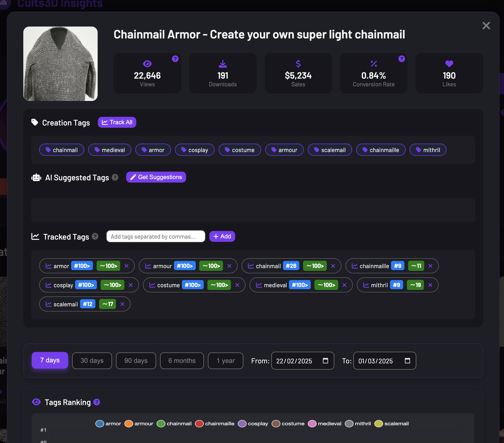Select the 90 days range
The image size is (504, 443).
tap(136, 361)
